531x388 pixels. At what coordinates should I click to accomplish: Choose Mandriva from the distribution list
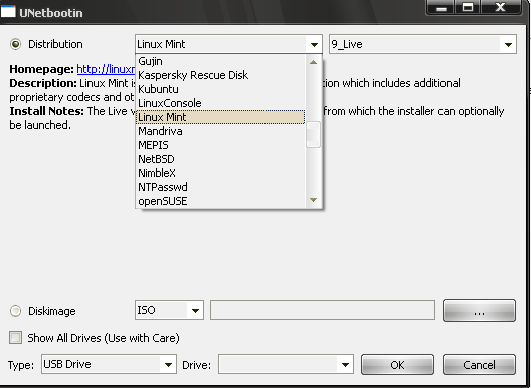[x=221, y=131]
